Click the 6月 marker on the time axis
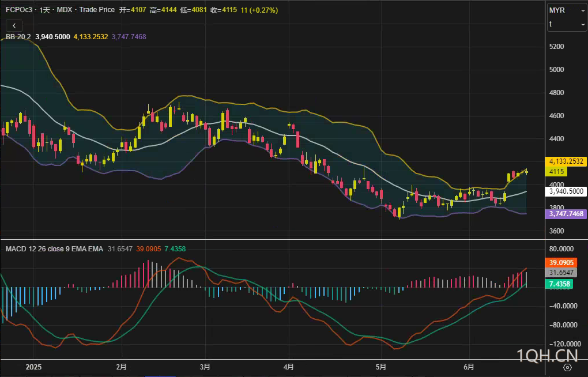The width and height of the screenshot is (588, 377). click(x=469, y=367)
